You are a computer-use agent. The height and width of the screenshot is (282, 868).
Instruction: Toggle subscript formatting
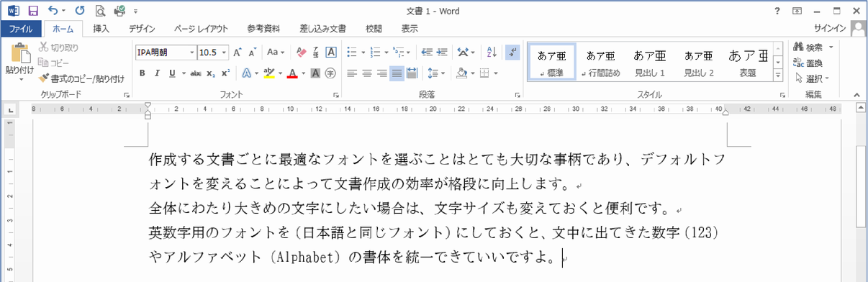point(211,73)
